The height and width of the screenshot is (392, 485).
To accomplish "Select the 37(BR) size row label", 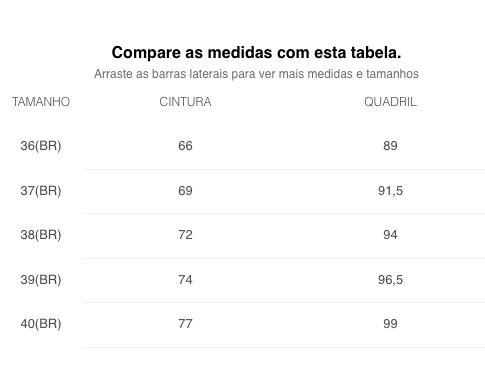I will 41,191.
